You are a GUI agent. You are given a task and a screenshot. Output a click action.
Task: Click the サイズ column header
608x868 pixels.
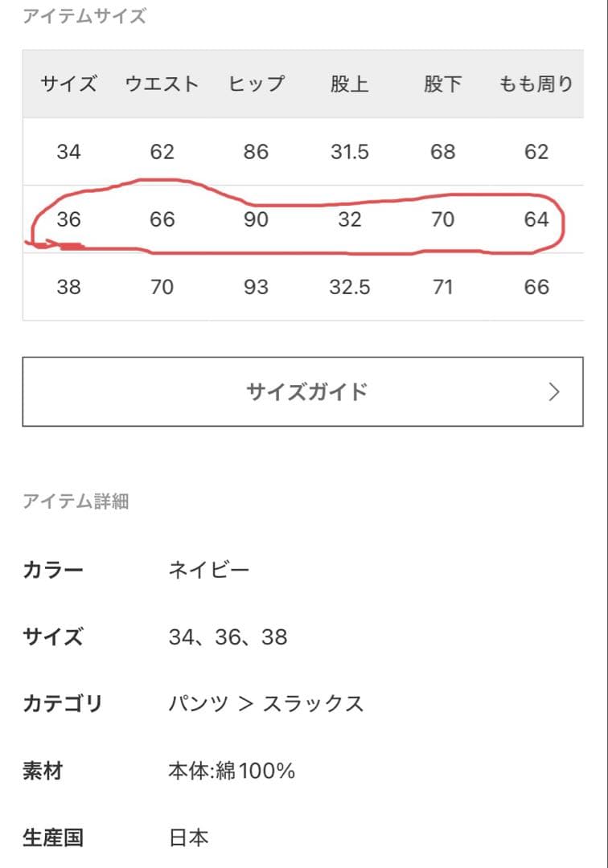pyautogui.click(x=69, y=84)
